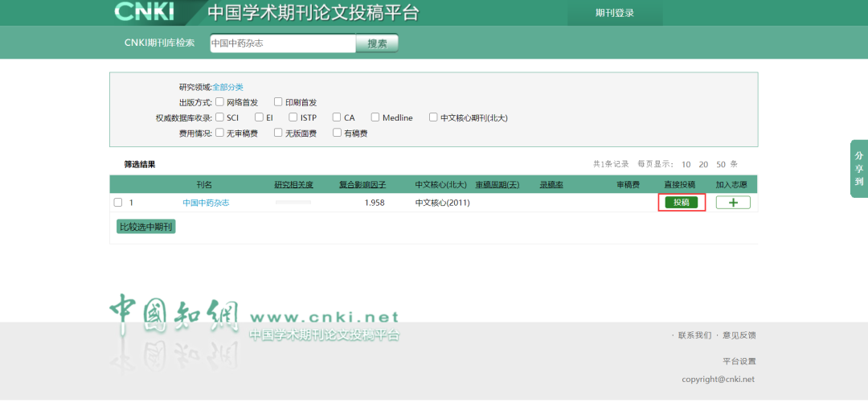The width and height of the screenshot is (868, 411).
Task: Tick the Medline database checkbox
Action: (x=375, y=117)
